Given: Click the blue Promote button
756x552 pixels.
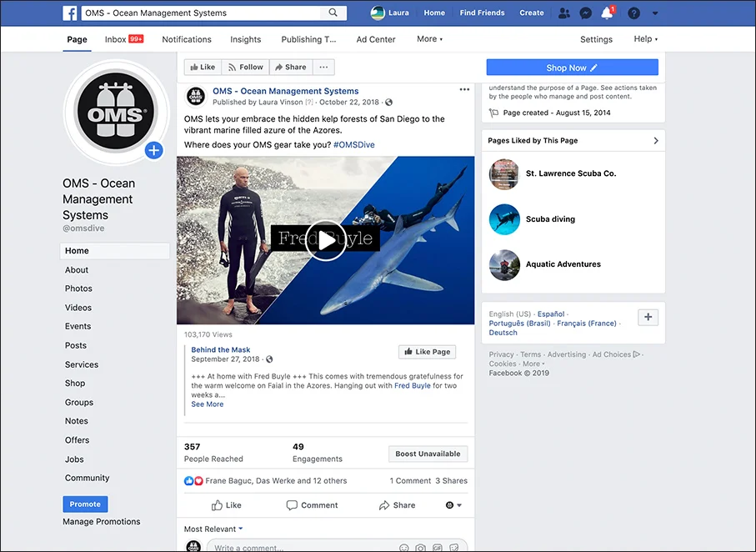Looking at the screenshot, I should pyautogui.click(x=85, y=504).
